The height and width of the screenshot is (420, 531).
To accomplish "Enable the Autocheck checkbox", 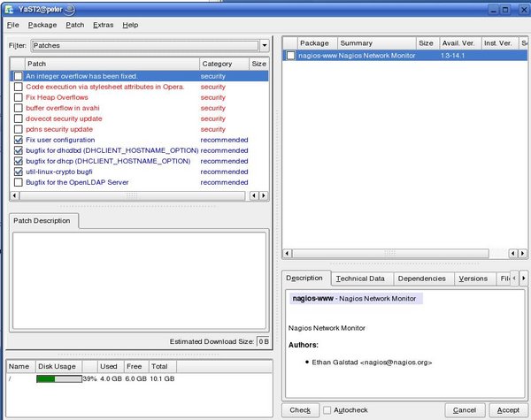I will [328, 410].
